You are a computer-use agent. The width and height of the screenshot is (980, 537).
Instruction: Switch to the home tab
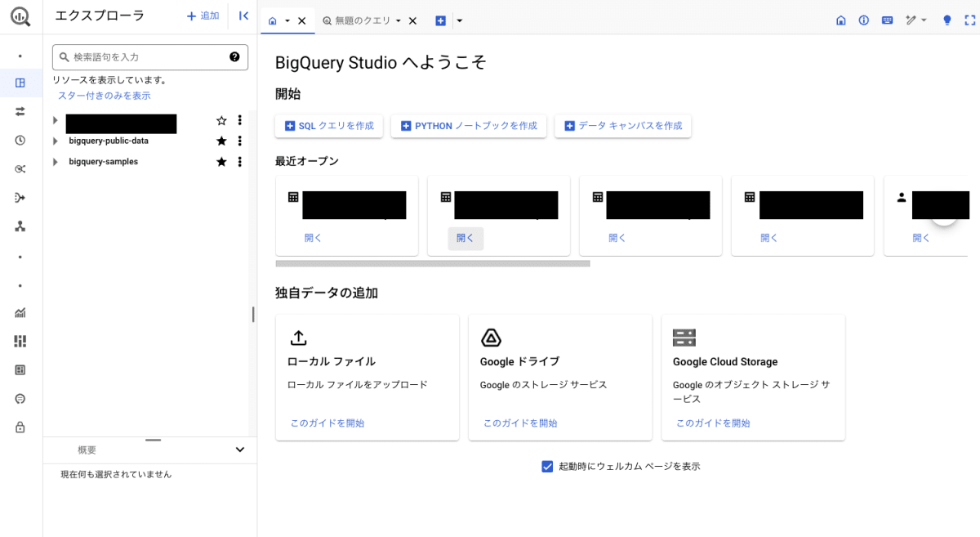coord(273,20)
